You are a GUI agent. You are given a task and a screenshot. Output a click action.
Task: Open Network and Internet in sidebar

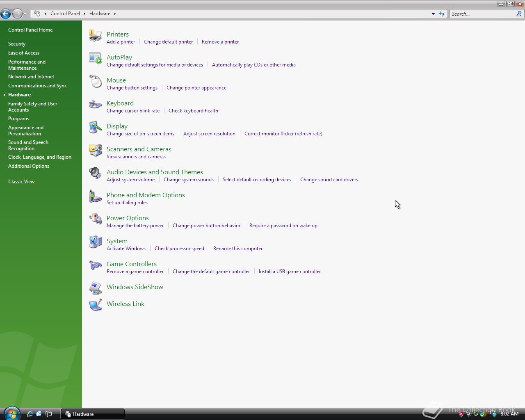31,77
